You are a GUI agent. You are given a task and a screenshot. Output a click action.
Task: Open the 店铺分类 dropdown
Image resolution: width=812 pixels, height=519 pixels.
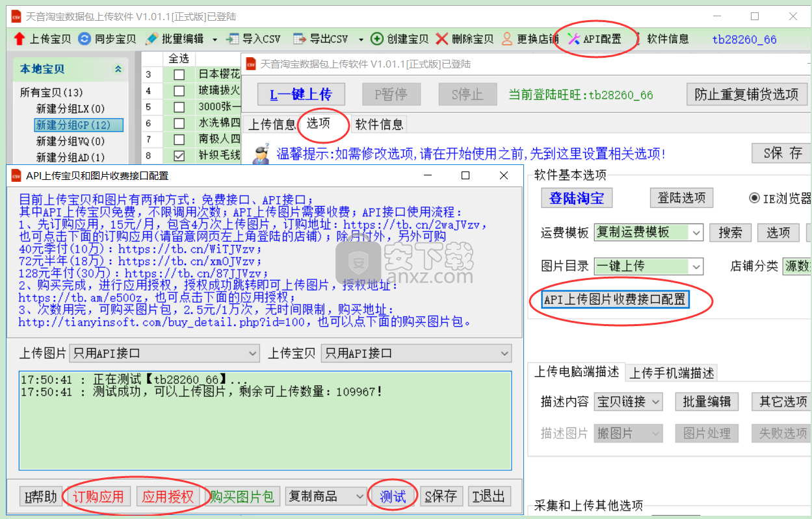796,266
